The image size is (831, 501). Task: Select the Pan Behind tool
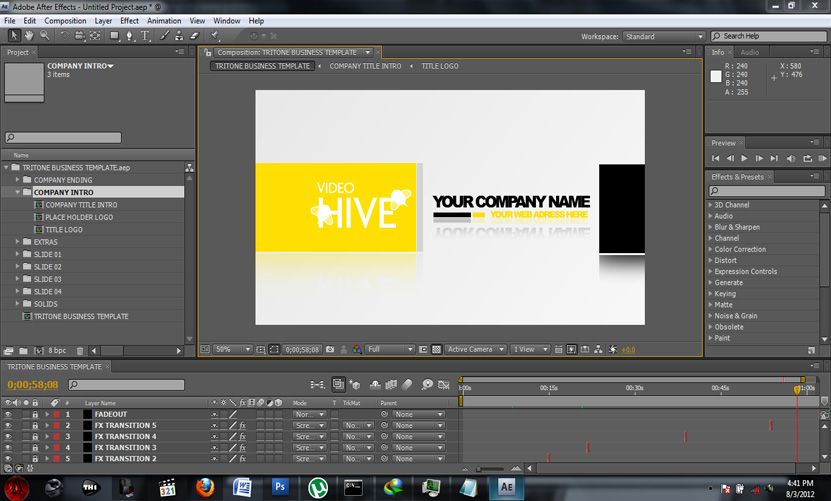95,36
